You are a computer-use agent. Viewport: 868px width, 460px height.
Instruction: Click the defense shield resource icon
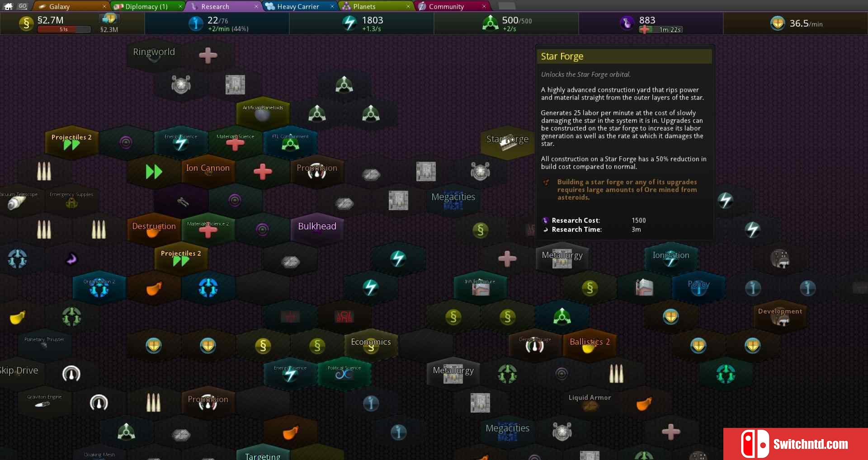point(778,23)
